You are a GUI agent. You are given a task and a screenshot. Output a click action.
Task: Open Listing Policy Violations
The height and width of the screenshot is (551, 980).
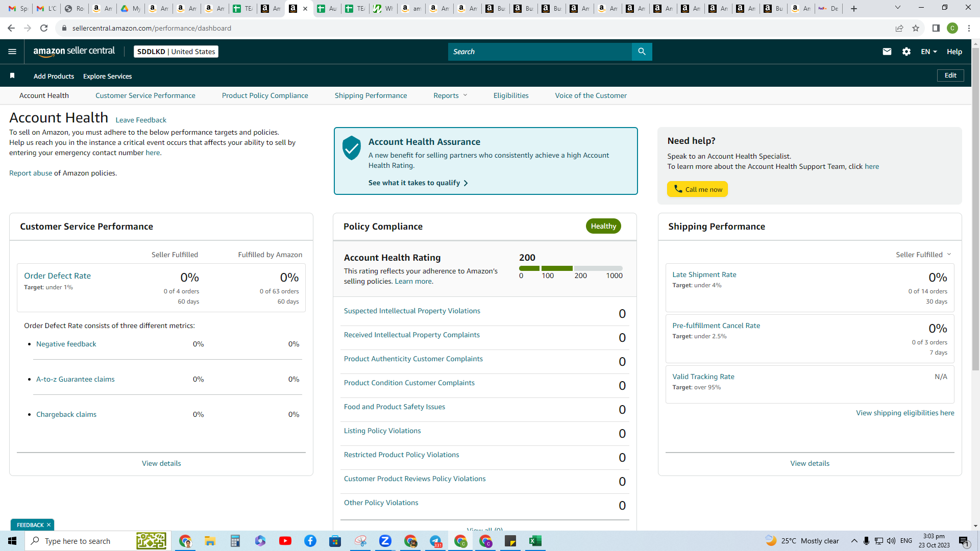coord(382,431)
